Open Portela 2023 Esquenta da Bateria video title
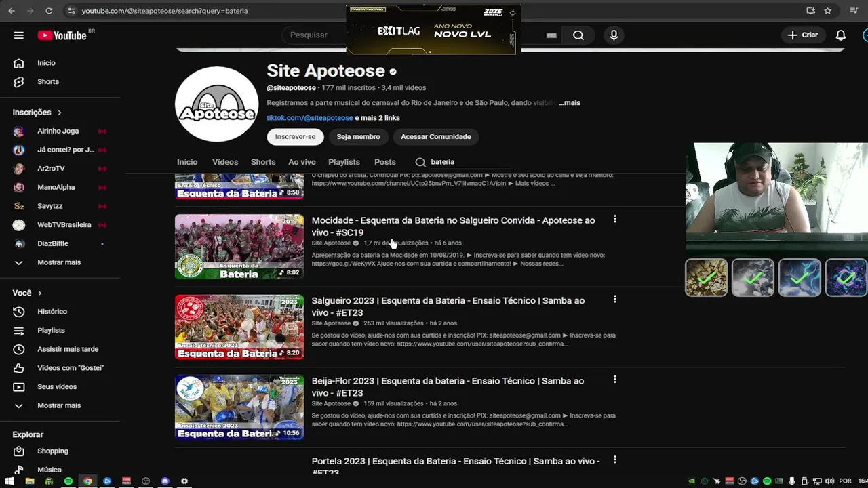Image resolution: width=868 pixels, height=488 pixels. pyautogui.click(x=456, y=466)
